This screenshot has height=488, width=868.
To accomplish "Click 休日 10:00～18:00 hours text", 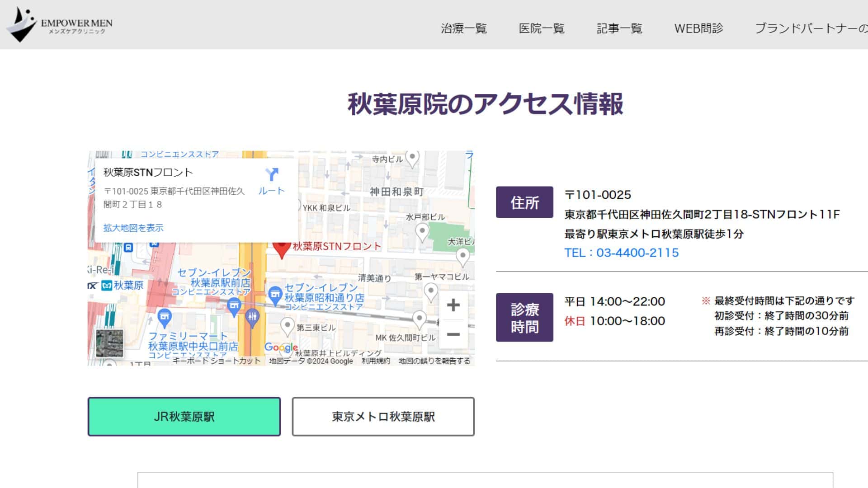I will coord(615,321).
